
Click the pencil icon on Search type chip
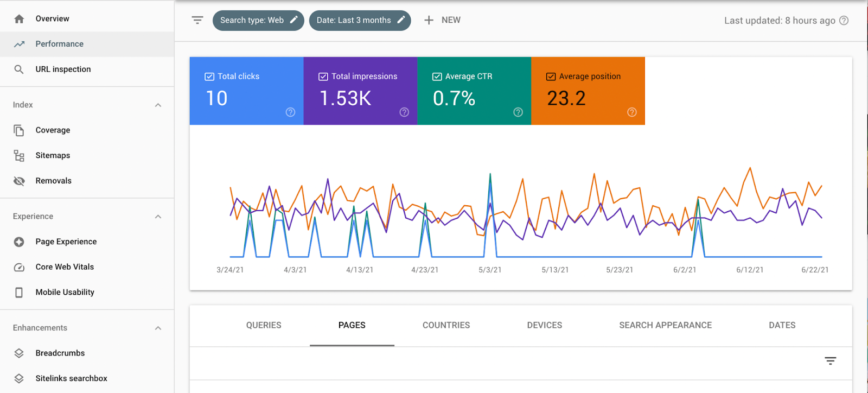coord(294,20)
